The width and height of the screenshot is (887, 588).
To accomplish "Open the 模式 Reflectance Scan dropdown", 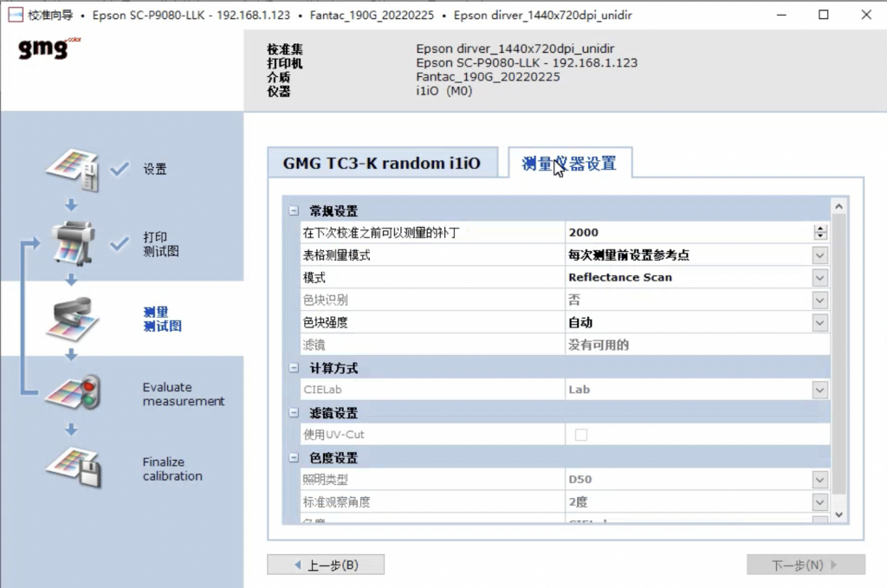I will [x=819, y=278].
